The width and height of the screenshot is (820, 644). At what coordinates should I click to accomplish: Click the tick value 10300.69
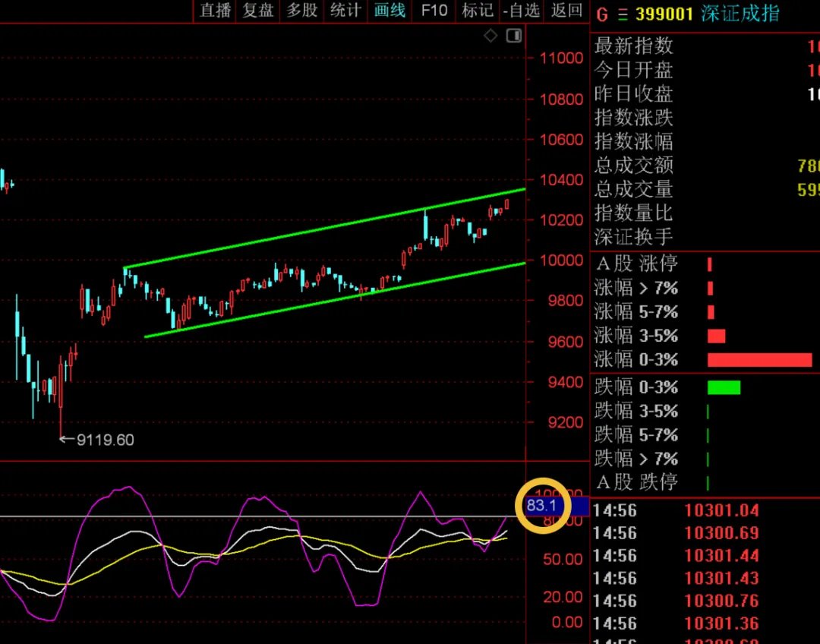722,533
